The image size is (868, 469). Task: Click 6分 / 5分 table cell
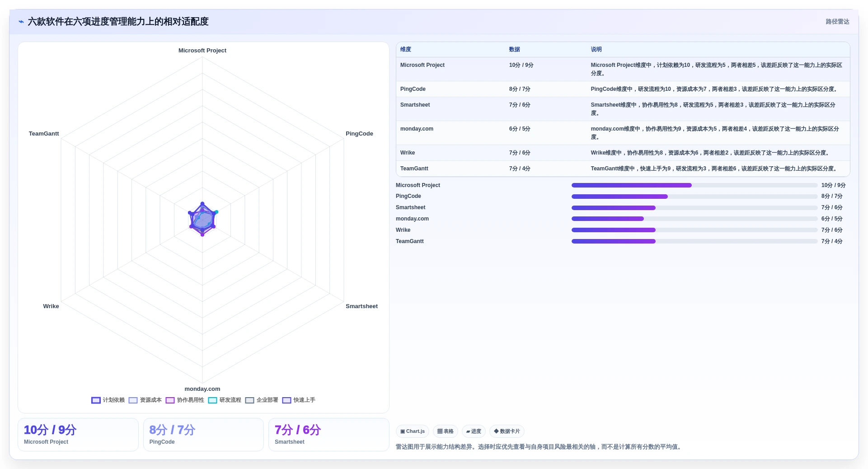click(520, 129)
